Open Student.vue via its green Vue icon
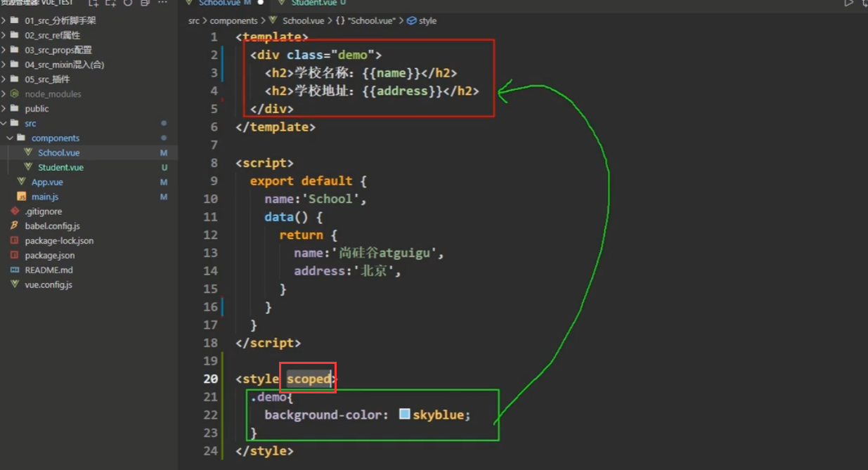868x470 pixels. point(28,167)
